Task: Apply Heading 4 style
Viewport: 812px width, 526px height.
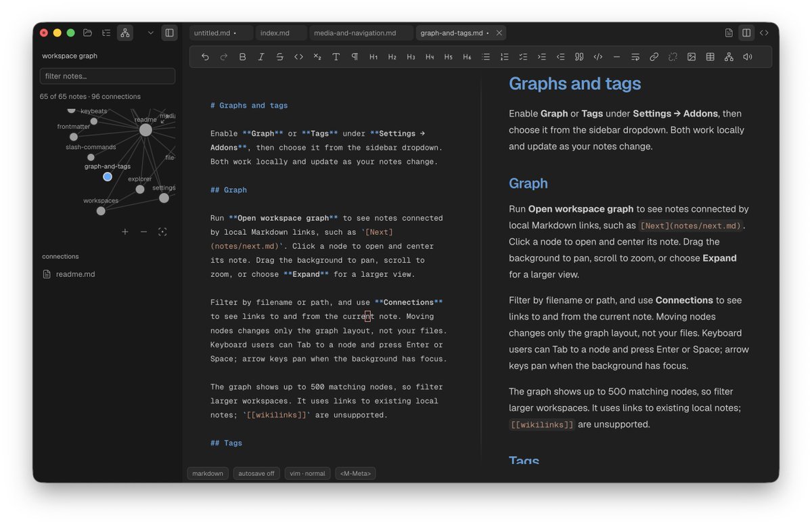Action: pyautogui.click(x=430, y=57)
